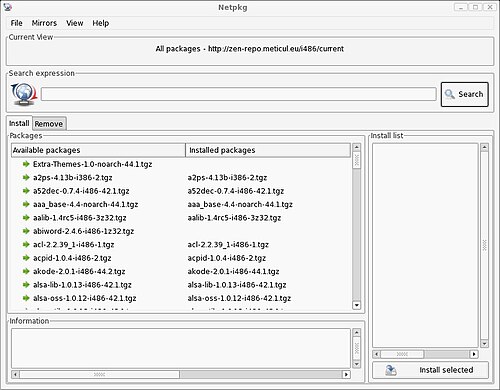Switch to the Install tab
500x390 pixels.
(x=19, y=123)
